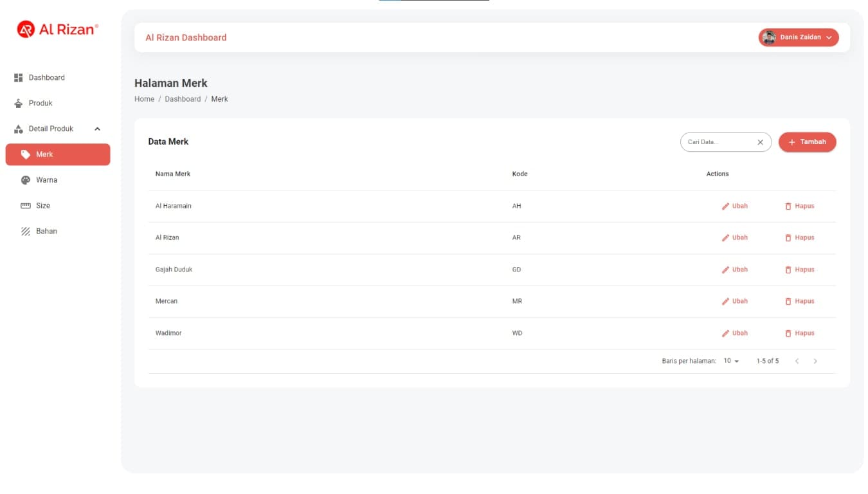This screenshot has height=494, width=868.
Task: Click the Data Merk heading
Action: 168,142
